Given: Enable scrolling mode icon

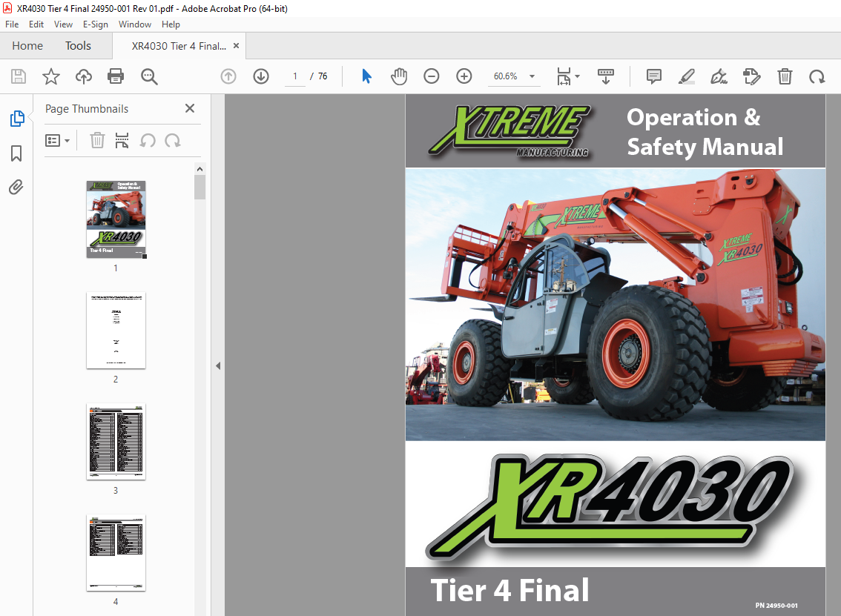Looking at the screenshot, I should (x=606, y=76).
